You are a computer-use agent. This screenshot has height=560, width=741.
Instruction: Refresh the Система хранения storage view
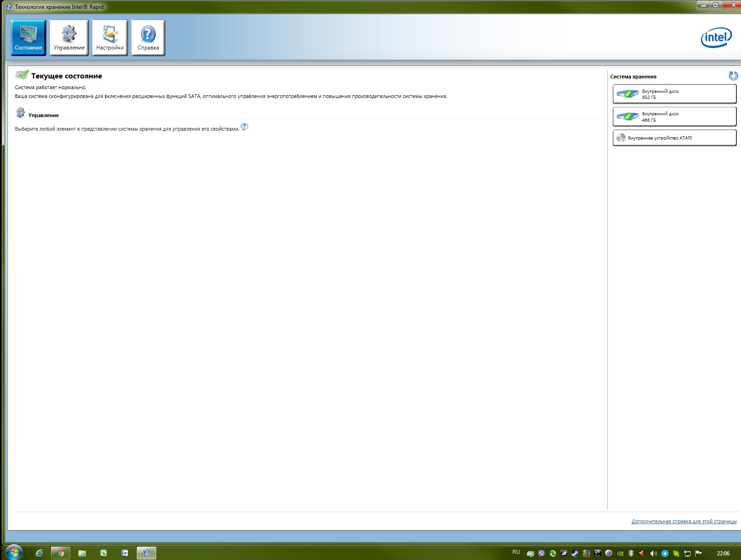(733, 76)
